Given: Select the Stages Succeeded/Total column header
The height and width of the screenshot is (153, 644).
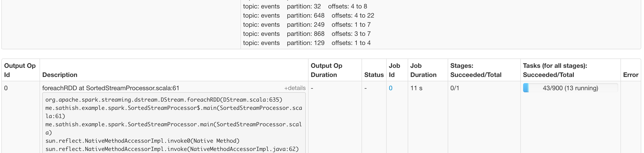Looking at the screenshot, I should point(476,70).
